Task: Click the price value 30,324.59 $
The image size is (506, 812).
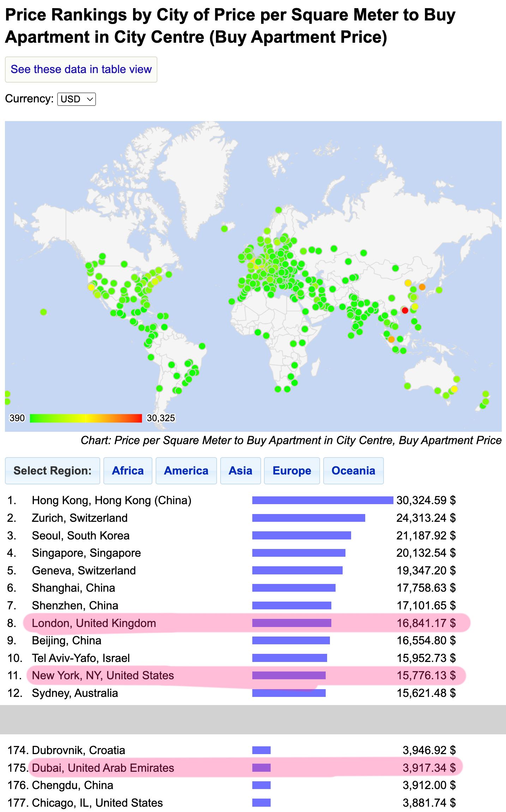Action: tap(426, 500)
